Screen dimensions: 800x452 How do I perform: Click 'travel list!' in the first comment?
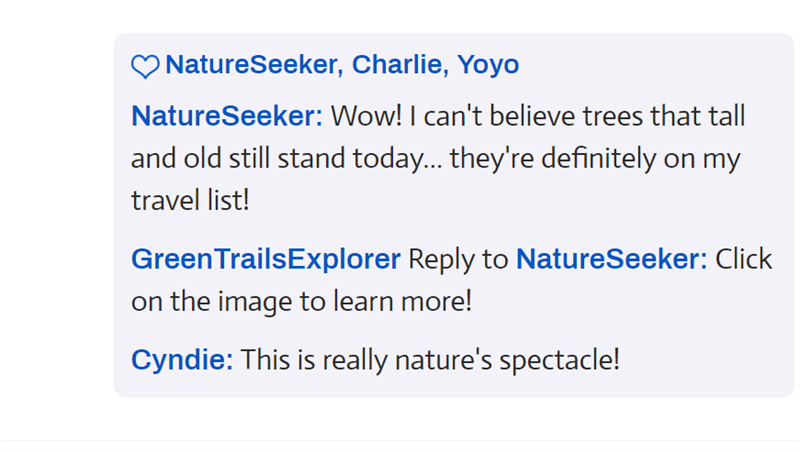click(190, 200)
